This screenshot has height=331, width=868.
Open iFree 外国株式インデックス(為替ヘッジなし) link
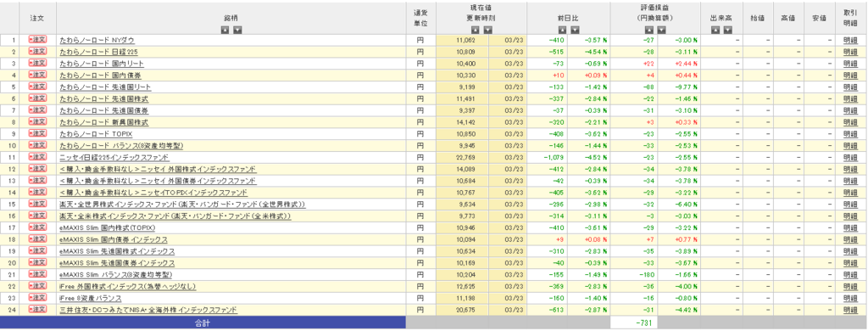tap(127, 287)
